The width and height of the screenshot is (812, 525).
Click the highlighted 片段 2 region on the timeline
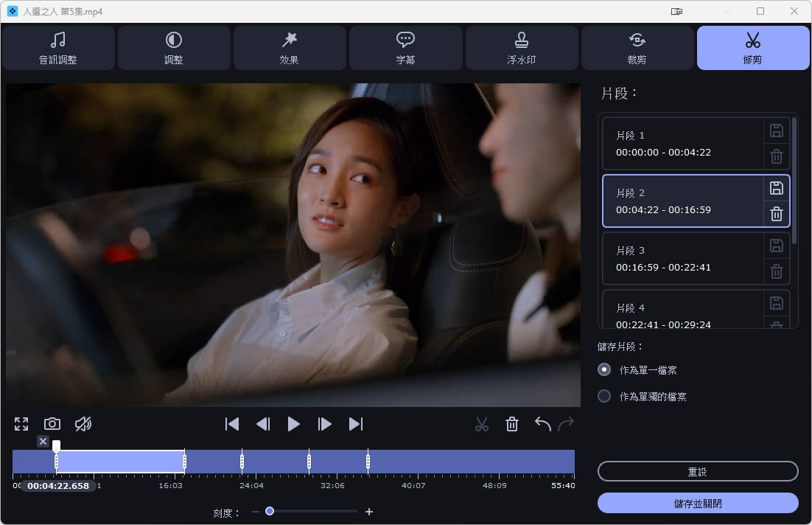click(120, 462)
